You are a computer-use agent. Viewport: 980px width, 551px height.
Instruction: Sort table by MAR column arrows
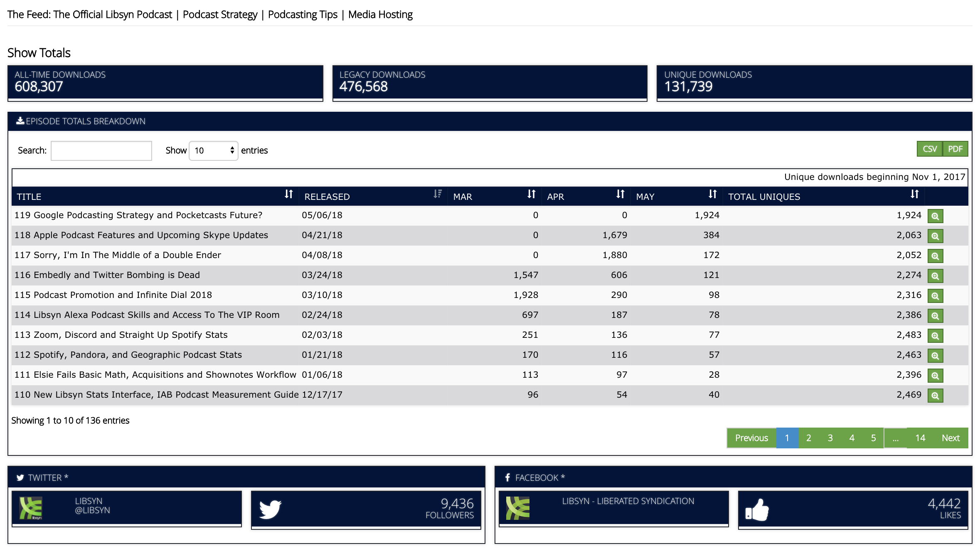click(531, 194)
